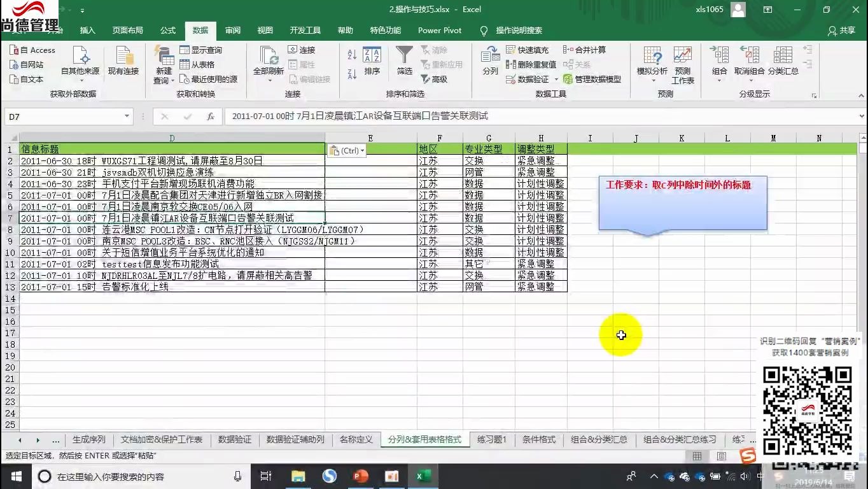This screenshot has width=868, height=489.
Task: Click Forecast Sheet (预测工作表)
Action: click(x=683, y=65)
